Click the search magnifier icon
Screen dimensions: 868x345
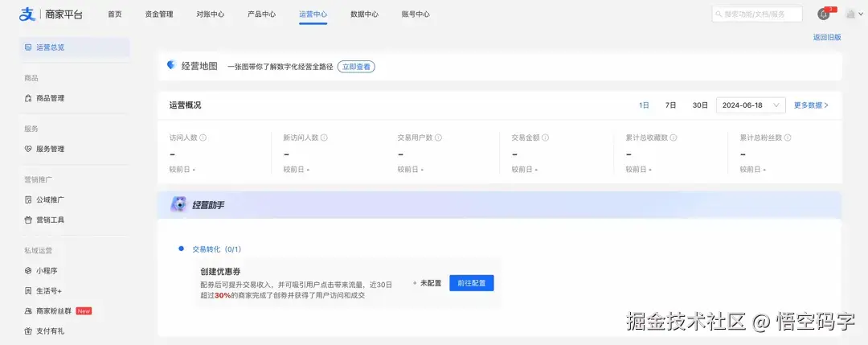719,14
